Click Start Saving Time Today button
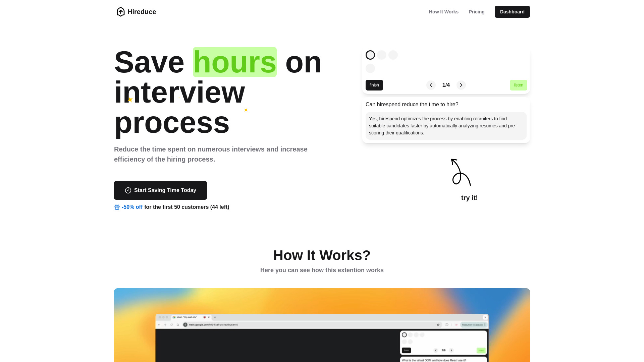This screenshot has width=644, height=362. [x=160, y=190]
